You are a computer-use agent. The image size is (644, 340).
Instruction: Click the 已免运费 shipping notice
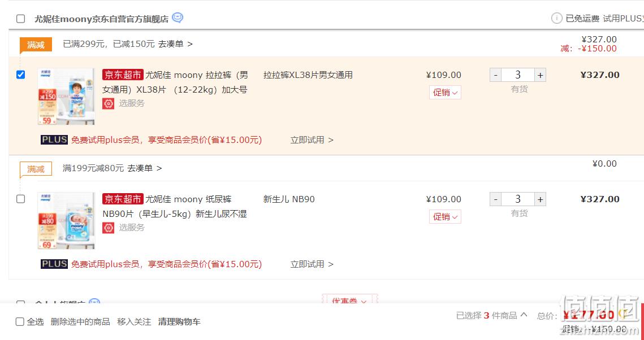pyautogui.click(x=582, y=19)
